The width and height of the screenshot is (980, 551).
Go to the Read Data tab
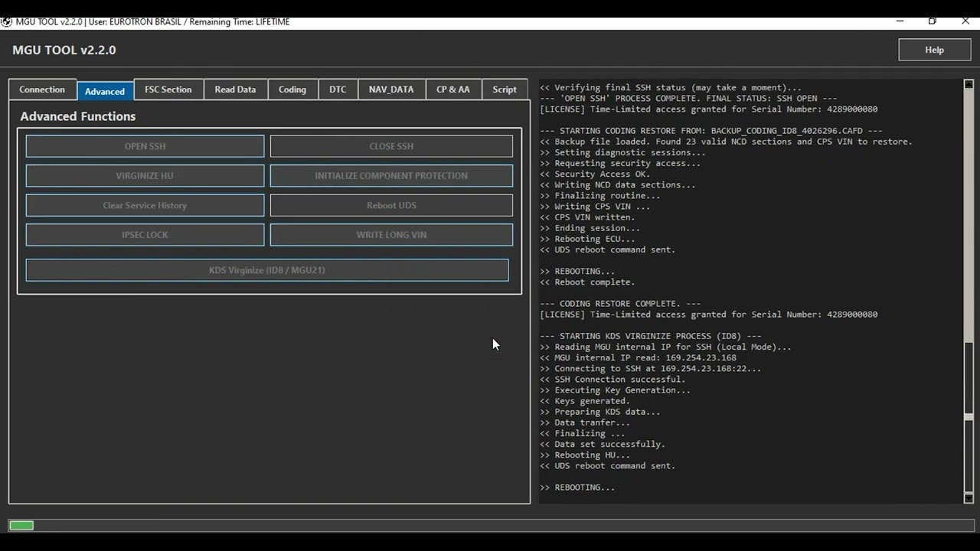click(x=235, y=90)
